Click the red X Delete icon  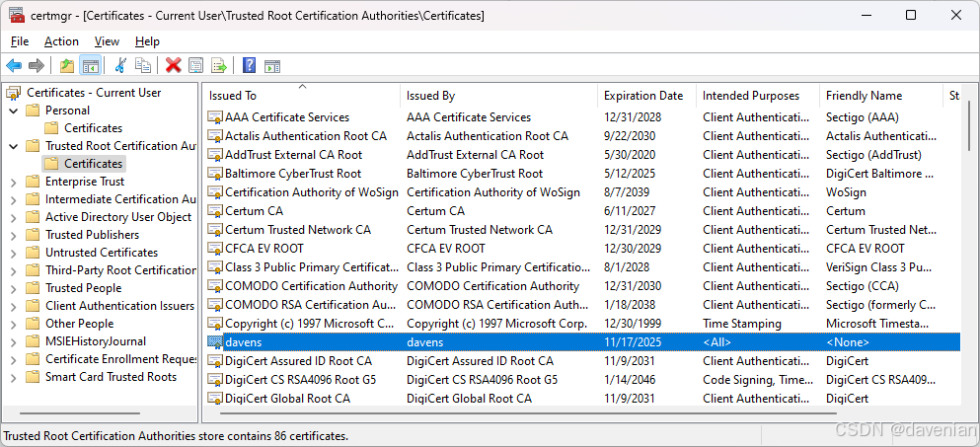click(x=174, y=65)
